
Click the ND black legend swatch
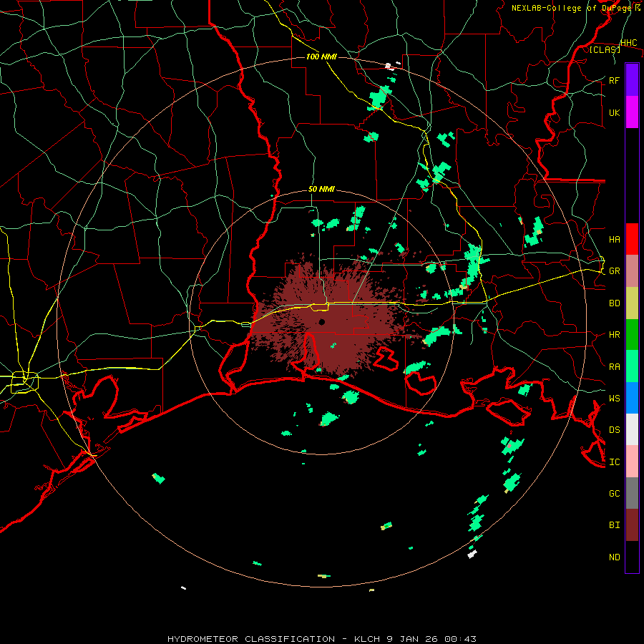pos(632,557)
